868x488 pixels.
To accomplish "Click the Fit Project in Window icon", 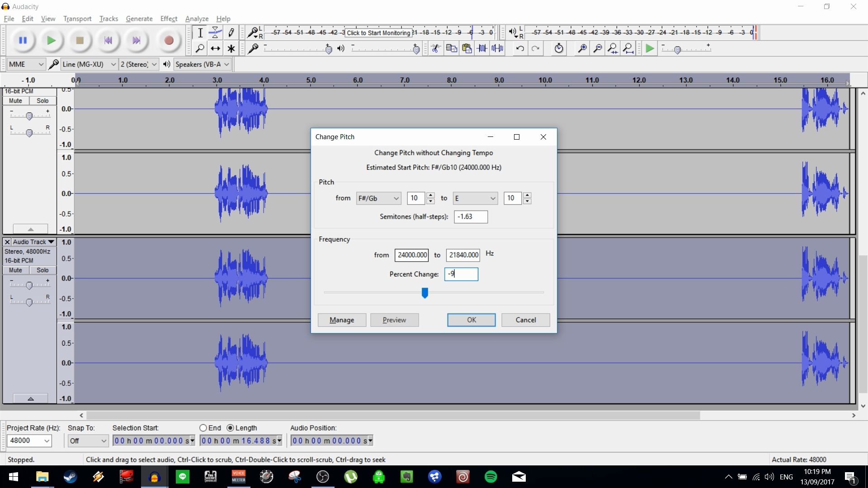I will click(x=628, y=48).
